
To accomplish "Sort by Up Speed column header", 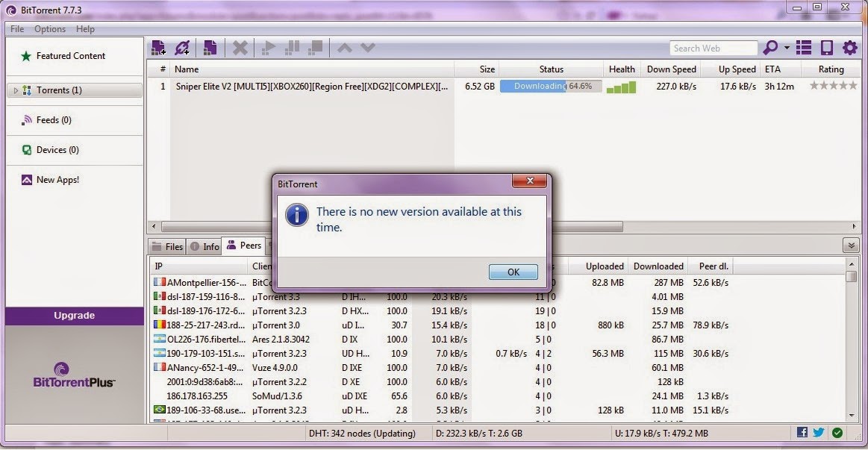I will (x=731, y=69).
